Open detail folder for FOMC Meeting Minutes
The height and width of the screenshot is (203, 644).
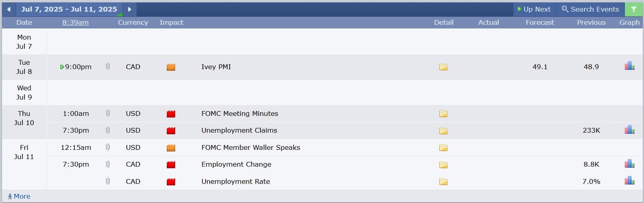click(443, 114)
